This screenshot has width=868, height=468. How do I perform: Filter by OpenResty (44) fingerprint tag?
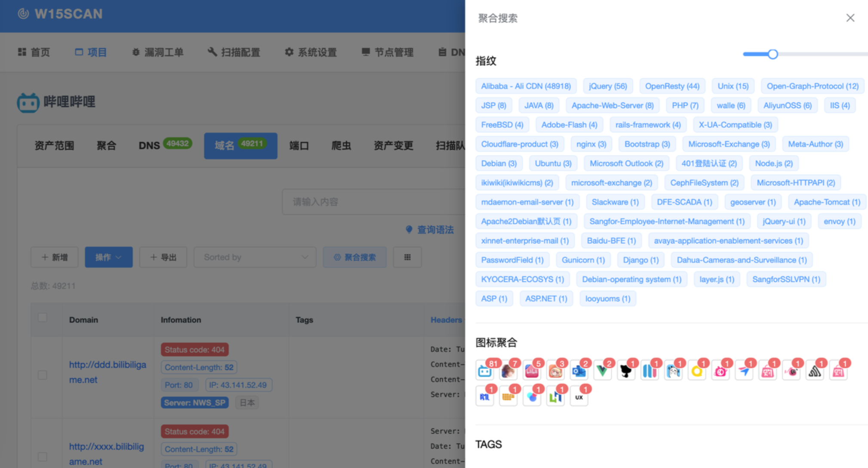click(x=672, y=86)
